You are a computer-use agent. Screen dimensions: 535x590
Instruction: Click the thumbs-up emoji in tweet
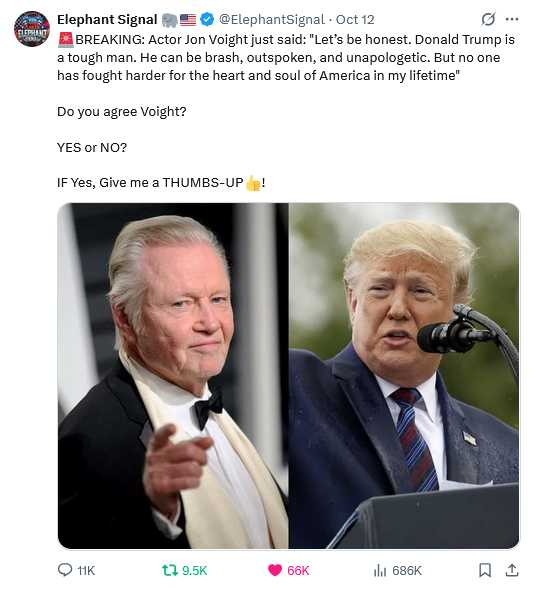tap(253, 183)
